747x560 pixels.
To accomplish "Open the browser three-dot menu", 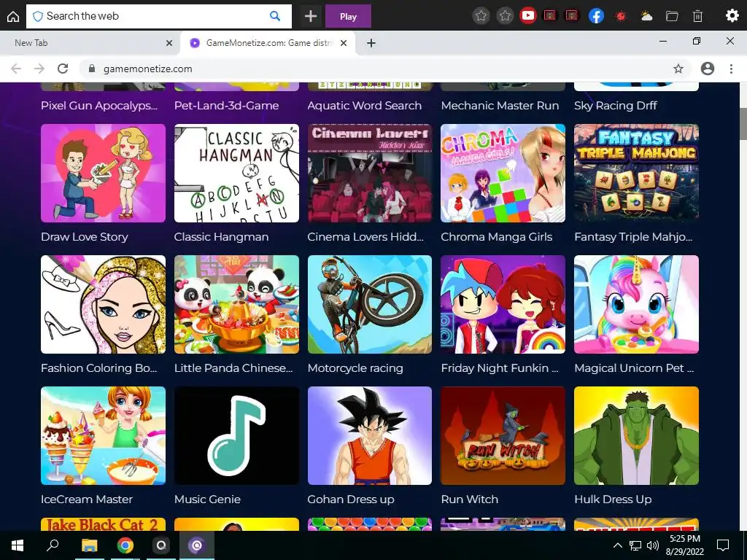I will coord(731,69).
